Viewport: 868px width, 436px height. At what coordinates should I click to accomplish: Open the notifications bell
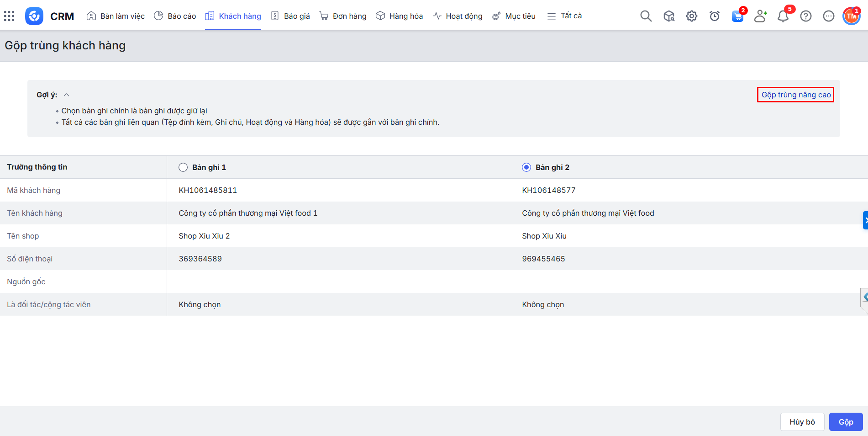[783, 16]
